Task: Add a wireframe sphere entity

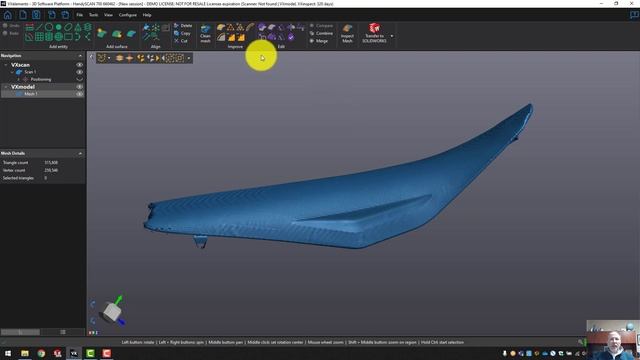Action: [58, 37]
